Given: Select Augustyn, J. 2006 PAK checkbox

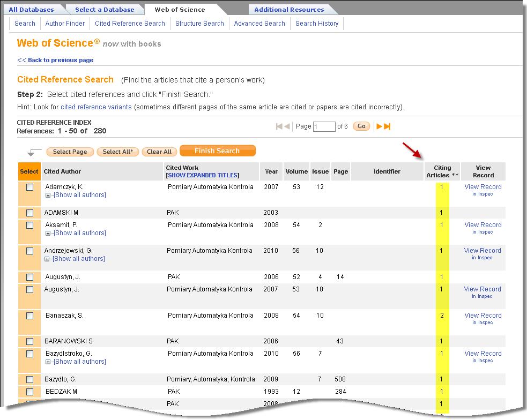Looking at the screenshot, I should pyautogui.click(x=29, y=277).
